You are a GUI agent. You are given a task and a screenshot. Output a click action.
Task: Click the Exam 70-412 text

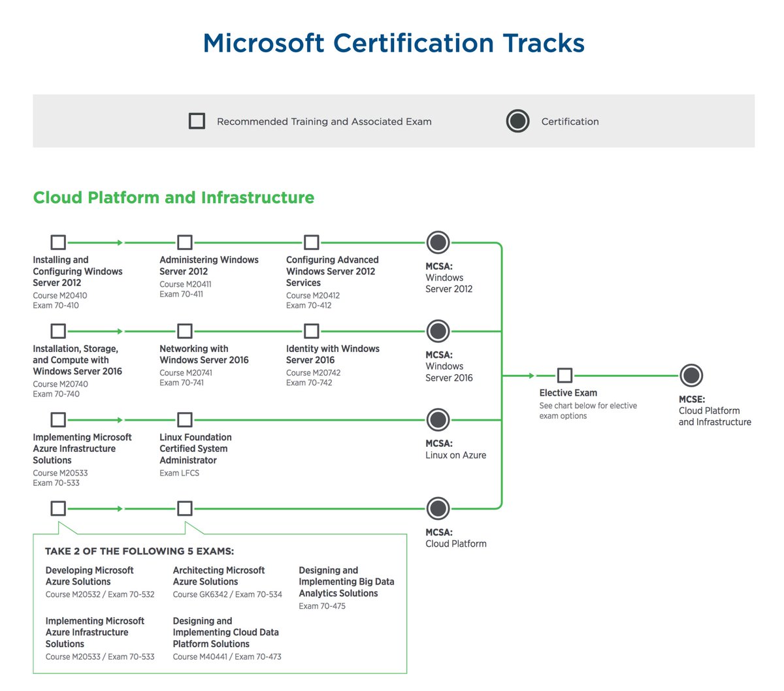point(308,306)
